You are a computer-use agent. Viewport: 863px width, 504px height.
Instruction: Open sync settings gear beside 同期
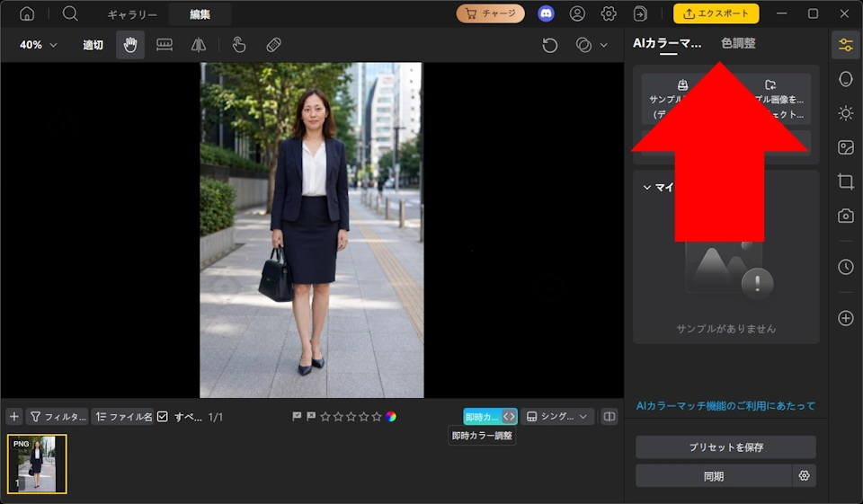[x=804, y=476]
